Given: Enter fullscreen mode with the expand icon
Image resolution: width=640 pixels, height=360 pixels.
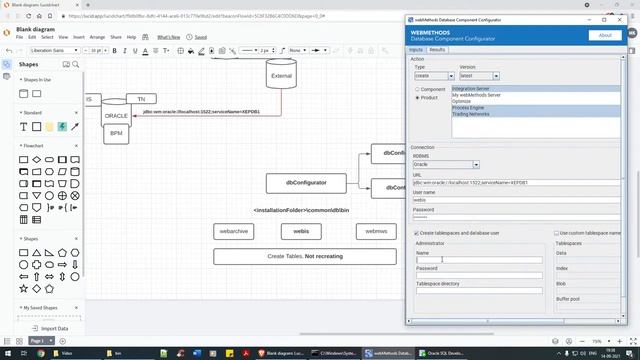Looking at the screenshot, I should [x=633, y=341].
